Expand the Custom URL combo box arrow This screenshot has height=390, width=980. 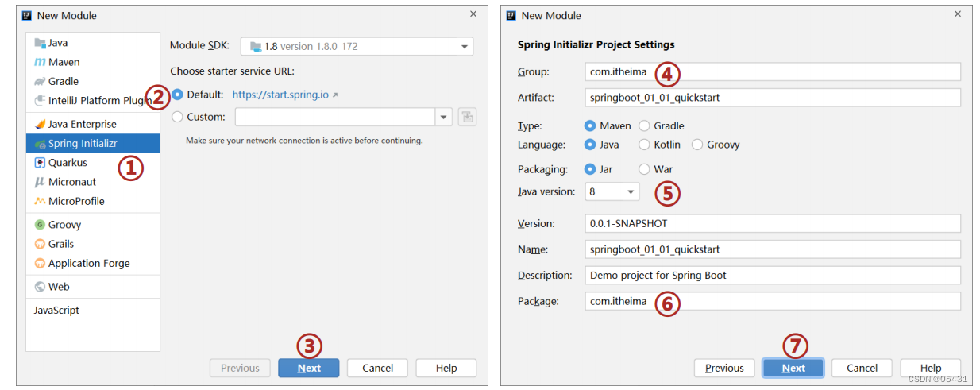pyautogui.click(x=443, y=117)
